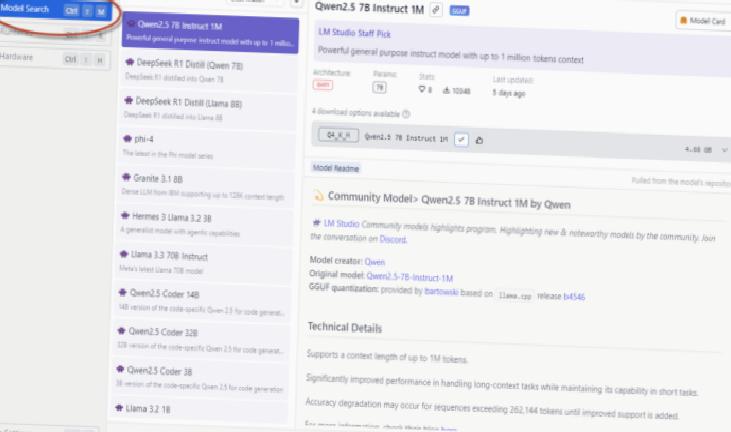Click the 4.68 GB file size
The image size is (731, 432).
(698, 150)
